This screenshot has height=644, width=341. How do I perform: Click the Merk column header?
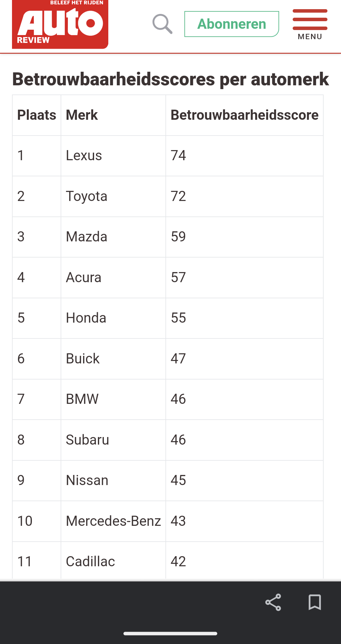tap(82, 115)
